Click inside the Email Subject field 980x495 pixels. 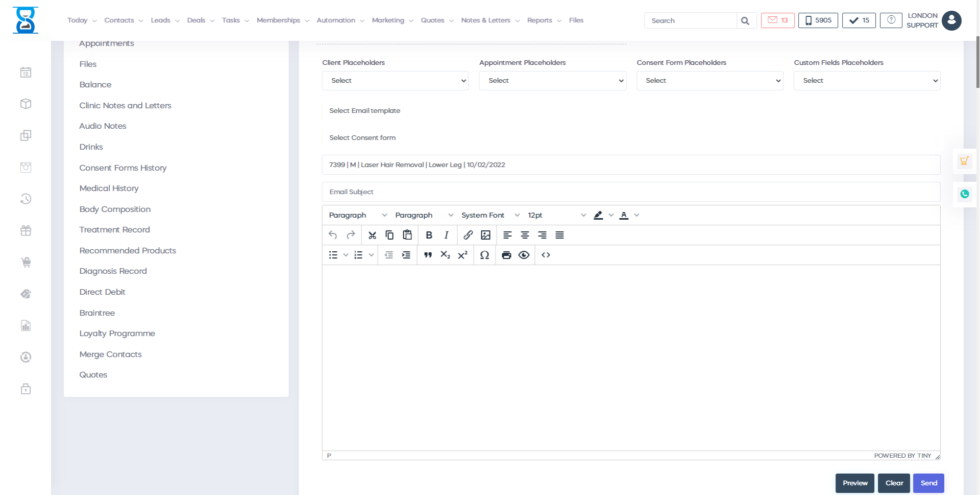[510, 192]
